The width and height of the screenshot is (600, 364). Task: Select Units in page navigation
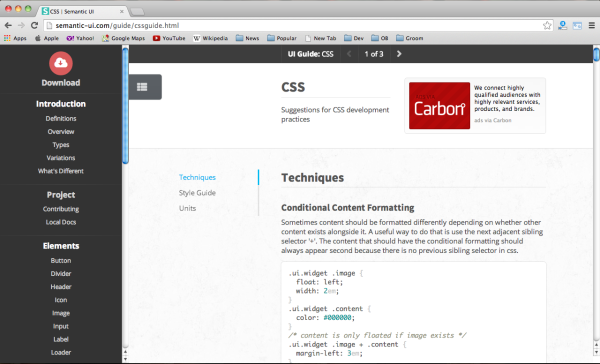pos(188,208)
